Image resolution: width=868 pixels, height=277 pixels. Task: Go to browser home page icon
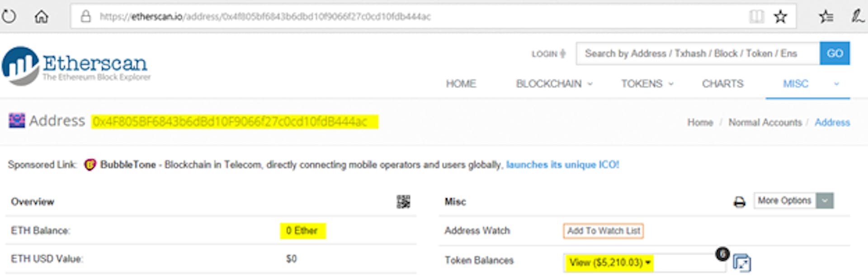point(42,17)
